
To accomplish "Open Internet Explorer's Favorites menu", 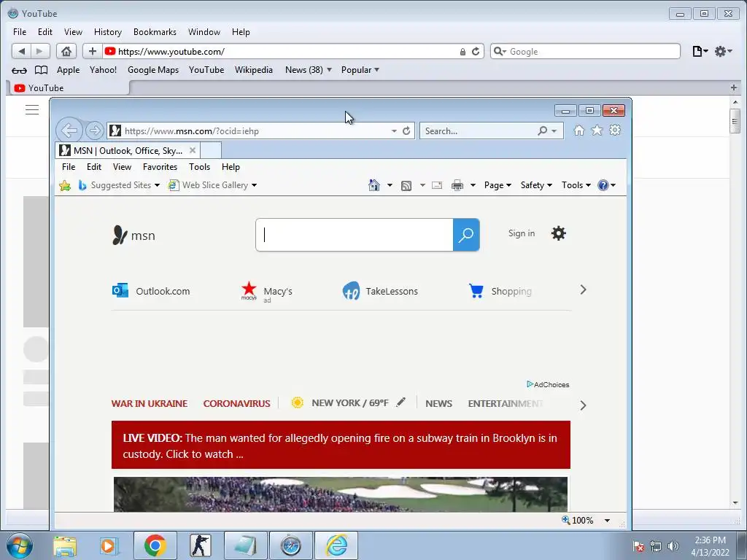I will pos(160,167).
